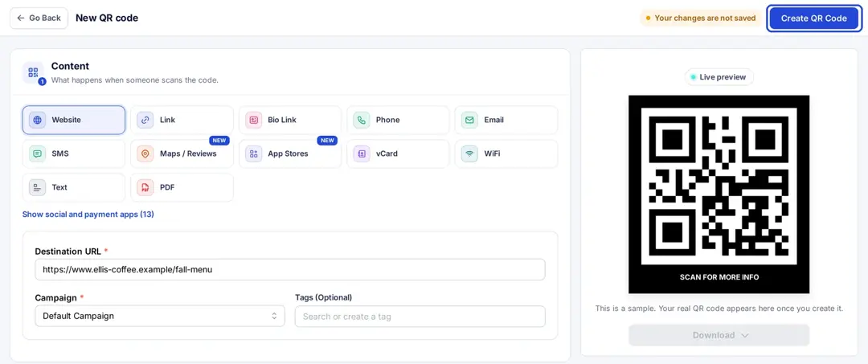The width and height of the screenshot is (868, 364).
Task: Pick the Bio Link icon
Action: [x=253, y=120]
